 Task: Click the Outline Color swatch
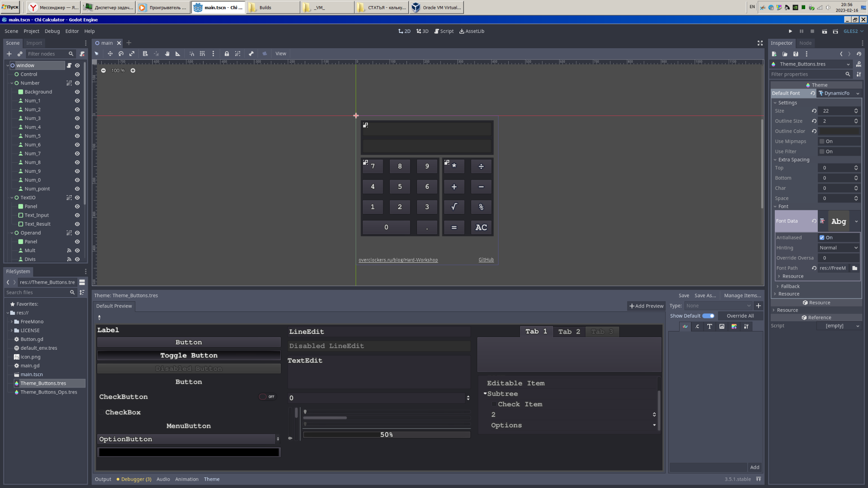(x=839, y=131)
